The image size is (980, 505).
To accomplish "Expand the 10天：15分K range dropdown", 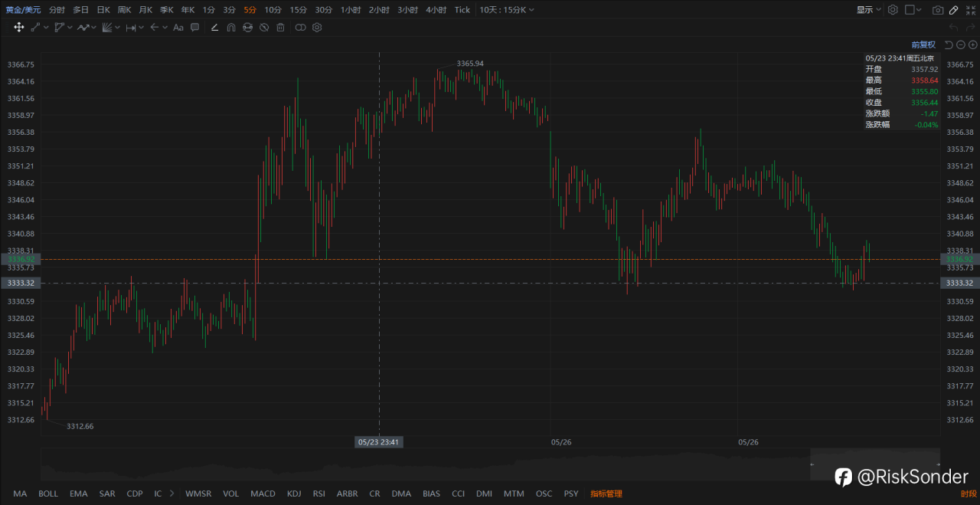I will pos(507,10).
